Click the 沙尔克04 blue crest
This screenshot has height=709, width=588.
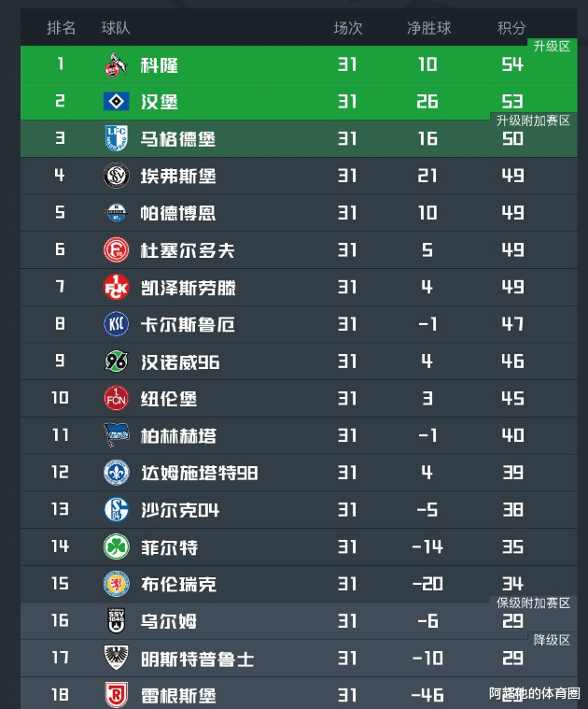coord(116,509)
